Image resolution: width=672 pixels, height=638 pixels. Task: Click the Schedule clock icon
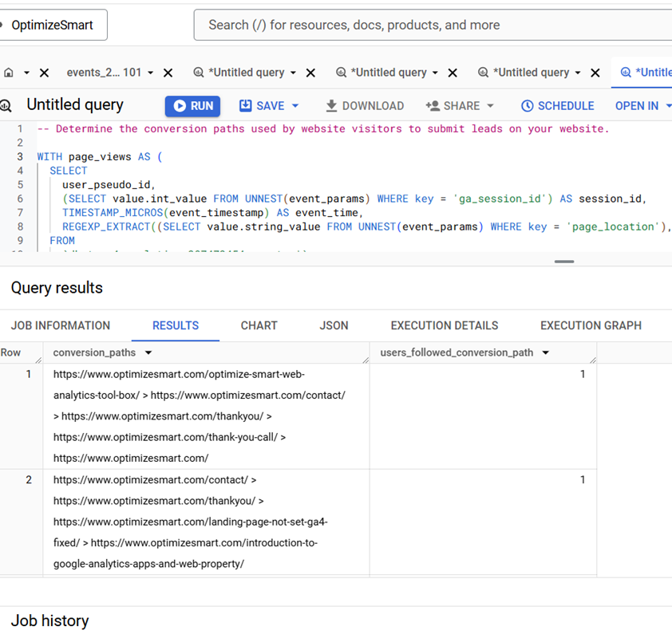point(528,105)
